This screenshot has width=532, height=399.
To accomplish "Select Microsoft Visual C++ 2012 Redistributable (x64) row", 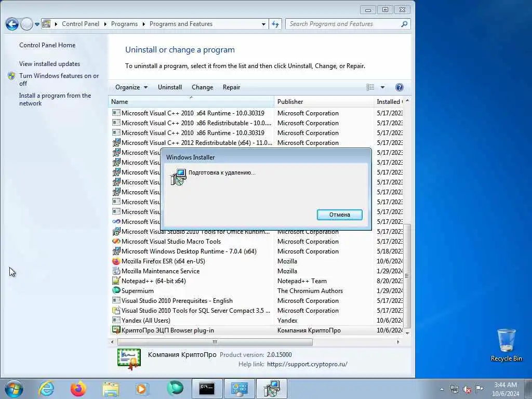I will coord(256,142).
